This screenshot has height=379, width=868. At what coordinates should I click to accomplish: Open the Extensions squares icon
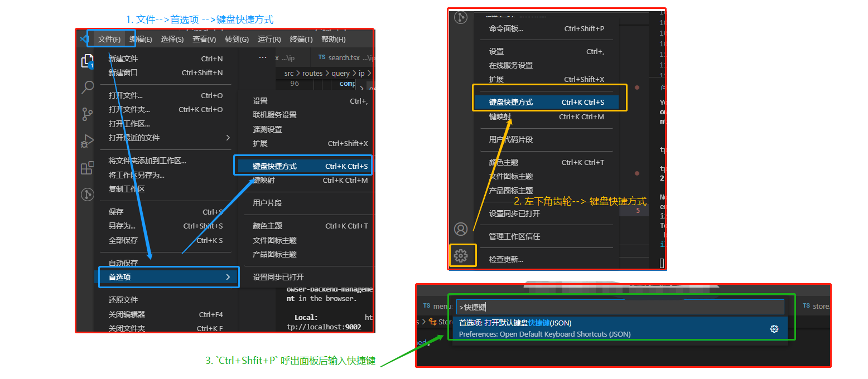tap(87, 168)
